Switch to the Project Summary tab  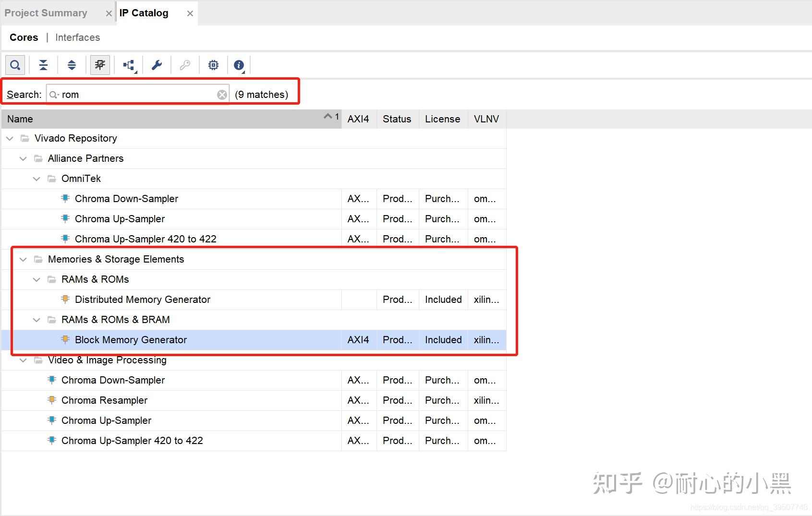point(46,13)
